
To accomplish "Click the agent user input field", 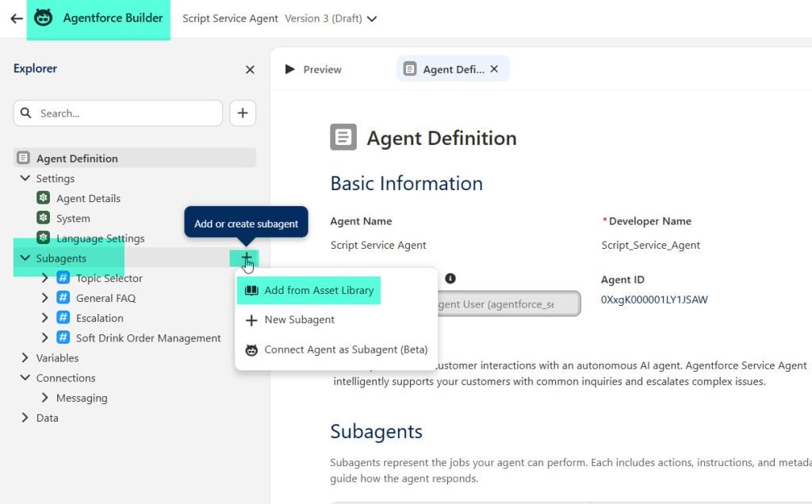I will 509,304.
